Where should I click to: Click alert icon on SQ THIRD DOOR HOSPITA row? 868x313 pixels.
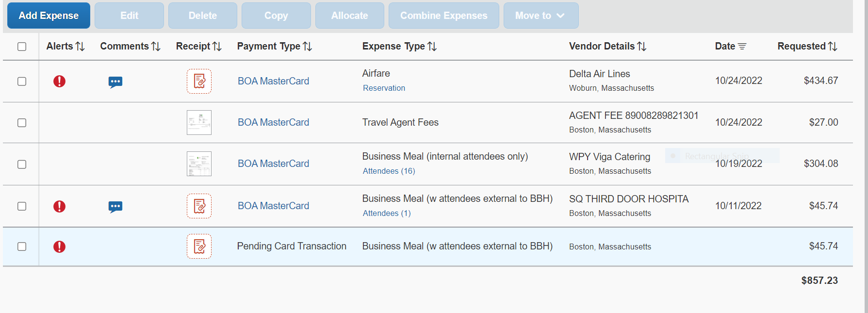pos(59,206)
